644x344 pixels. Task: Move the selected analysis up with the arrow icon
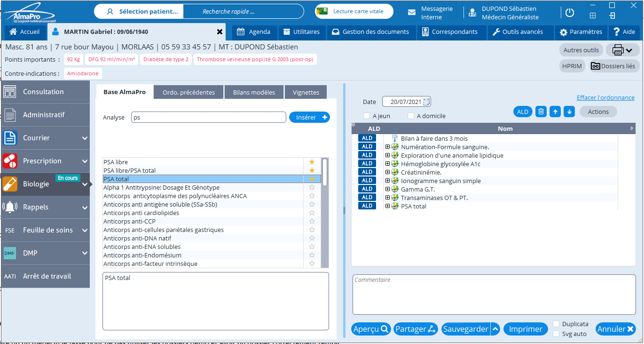pyautogui.click(x=555, y=112)
